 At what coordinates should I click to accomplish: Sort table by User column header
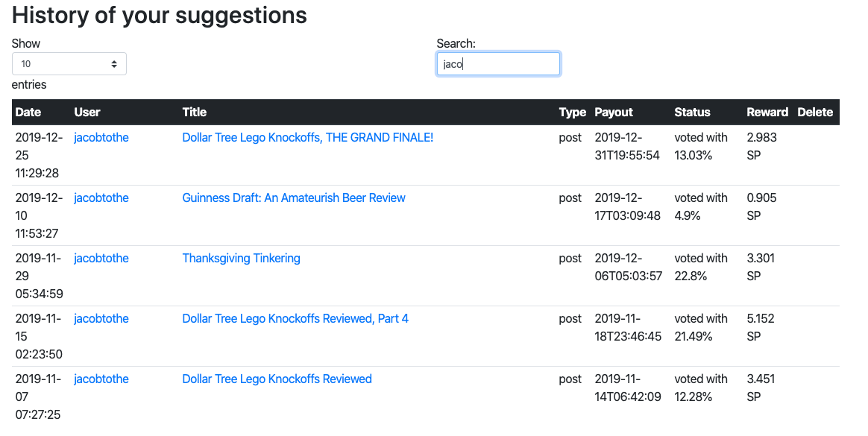click(87, 113)
